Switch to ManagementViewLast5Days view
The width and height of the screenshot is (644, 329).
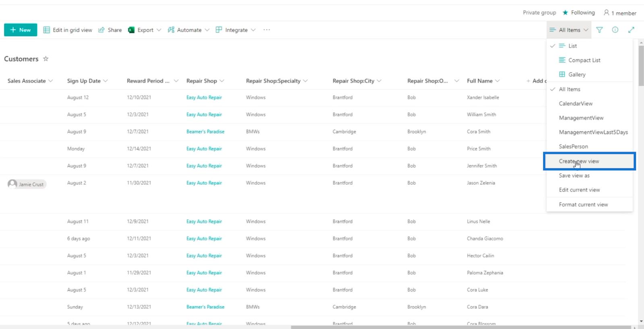[590, 132]
